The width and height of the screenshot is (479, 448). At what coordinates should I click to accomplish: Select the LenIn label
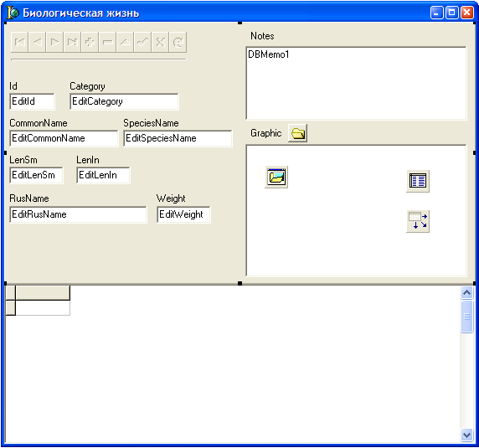(88, 160)
